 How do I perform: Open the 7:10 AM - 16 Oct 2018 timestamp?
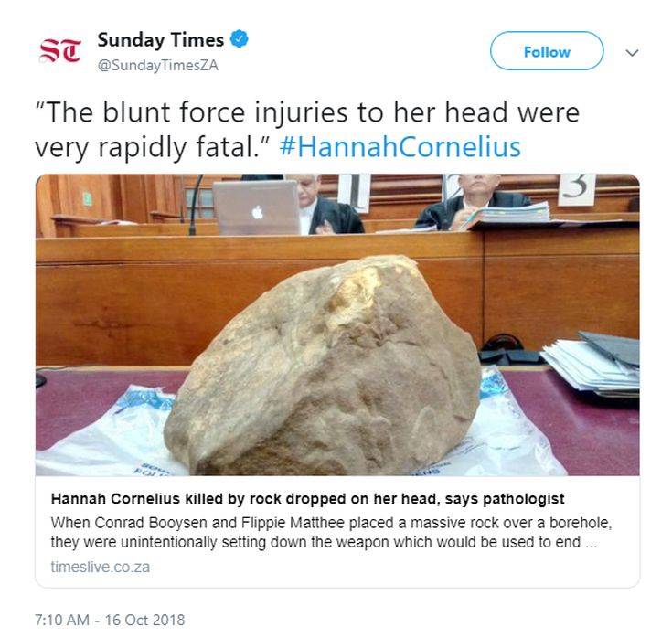(110, 620)
